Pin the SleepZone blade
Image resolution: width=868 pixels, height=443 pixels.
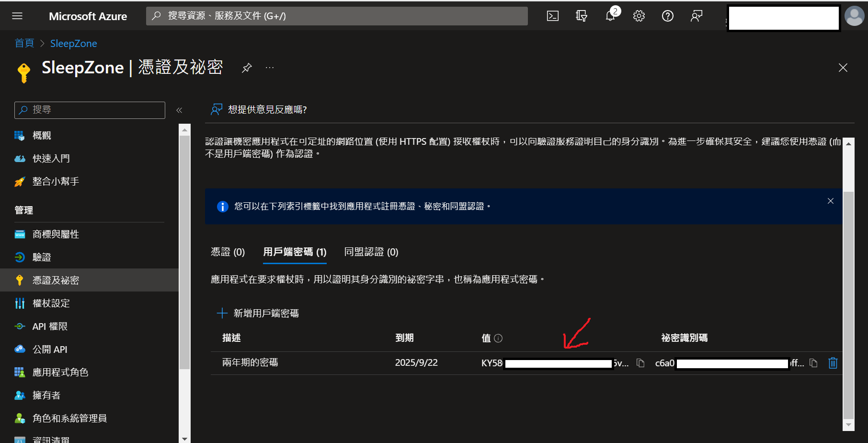click(247, 68)
